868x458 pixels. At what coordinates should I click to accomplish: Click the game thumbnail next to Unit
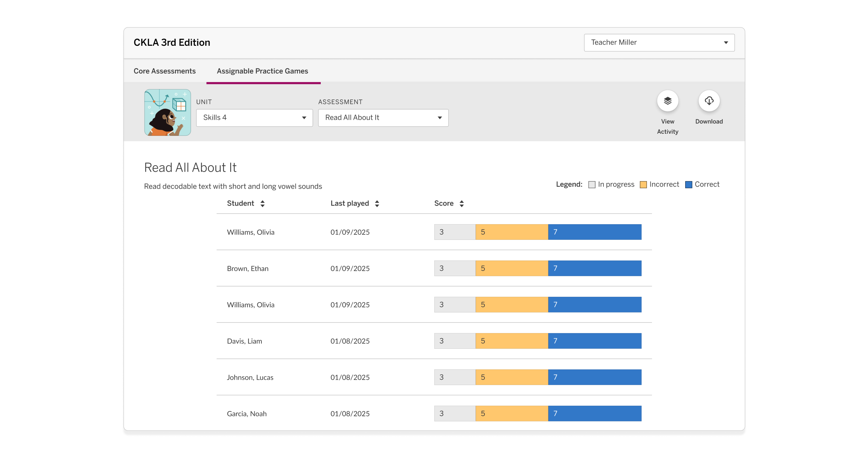pyautogui.click(x=167, y=112)
